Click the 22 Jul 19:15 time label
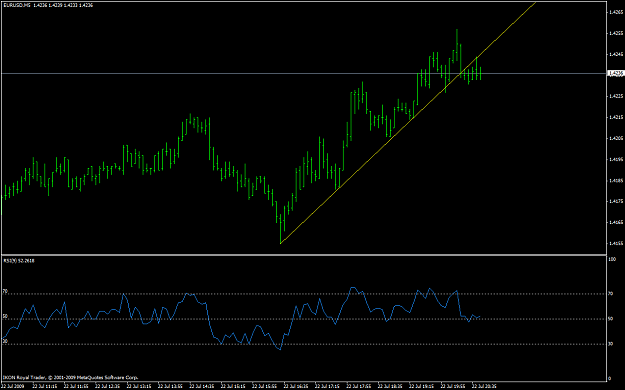Image resolution: width=625 pixels, height=390 pixels. [422, 386]
